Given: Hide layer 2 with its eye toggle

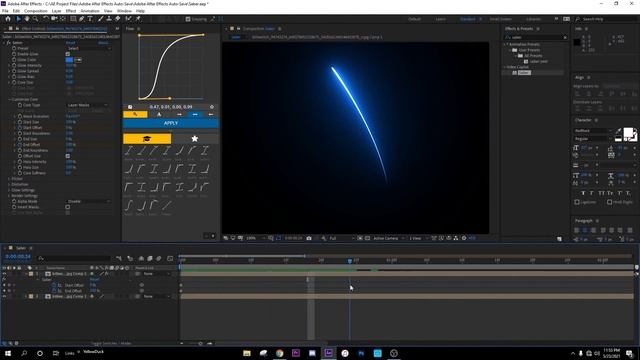Looking at the screenshot, I should click(x=4, y=296).
